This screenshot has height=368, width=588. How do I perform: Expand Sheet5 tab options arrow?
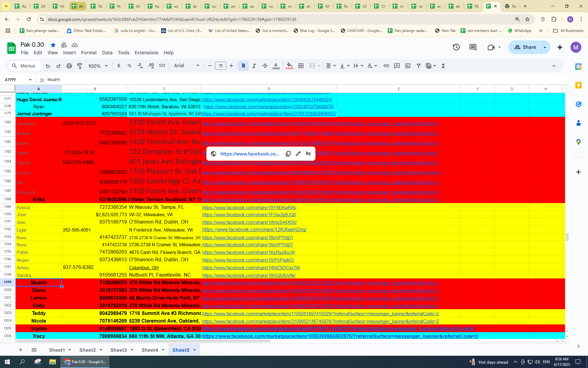pyautogui.click(x=194, y=350)
